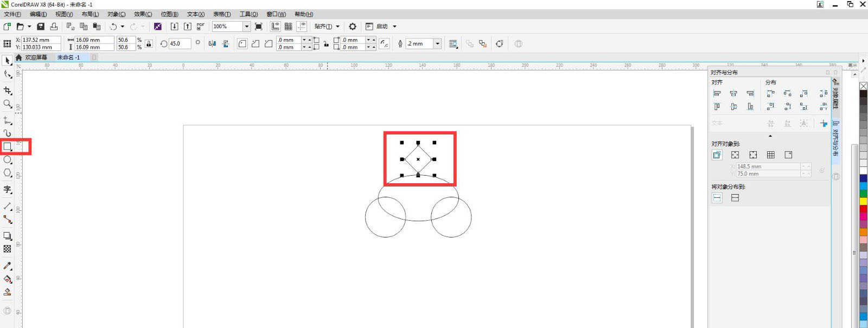Screen dimensions: 868x328
Task: Open the 效果(C) menu
Action: (143, 14)
